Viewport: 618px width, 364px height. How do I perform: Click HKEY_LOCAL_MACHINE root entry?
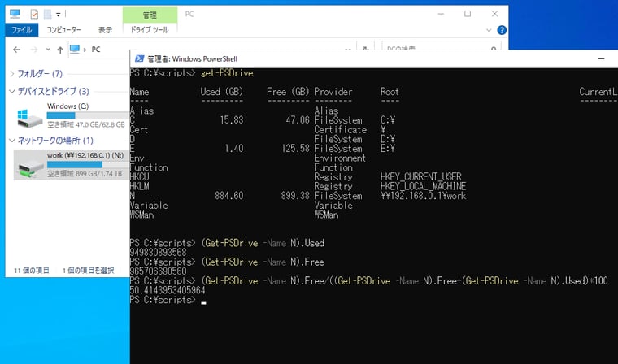tap(424, 186)
